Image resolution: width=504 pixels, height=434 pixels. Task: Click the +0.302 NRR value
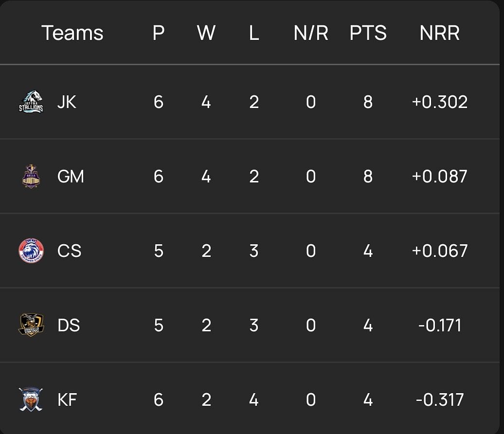(440, 102)
